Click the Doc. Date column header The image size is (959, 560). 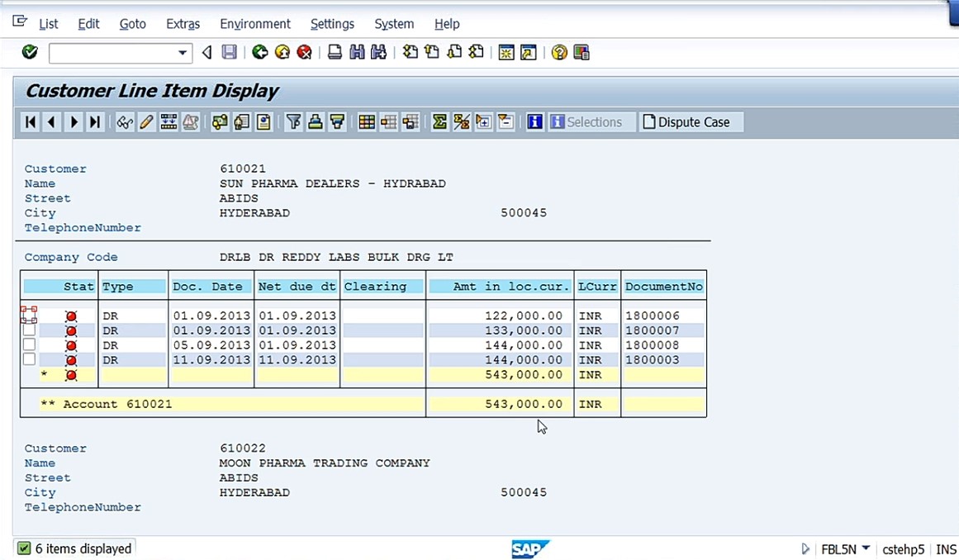211,286
